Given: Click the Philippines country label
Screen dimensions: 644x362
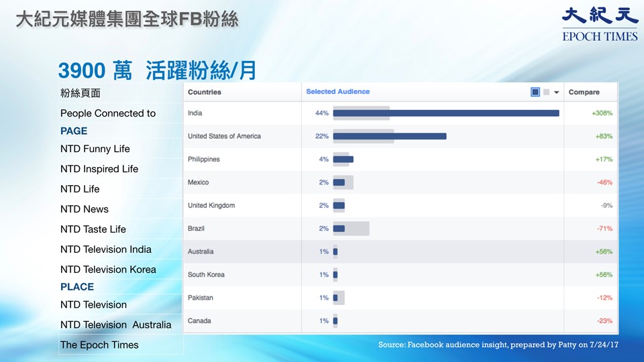Looking at the screenshot, I should coord(204,159).
